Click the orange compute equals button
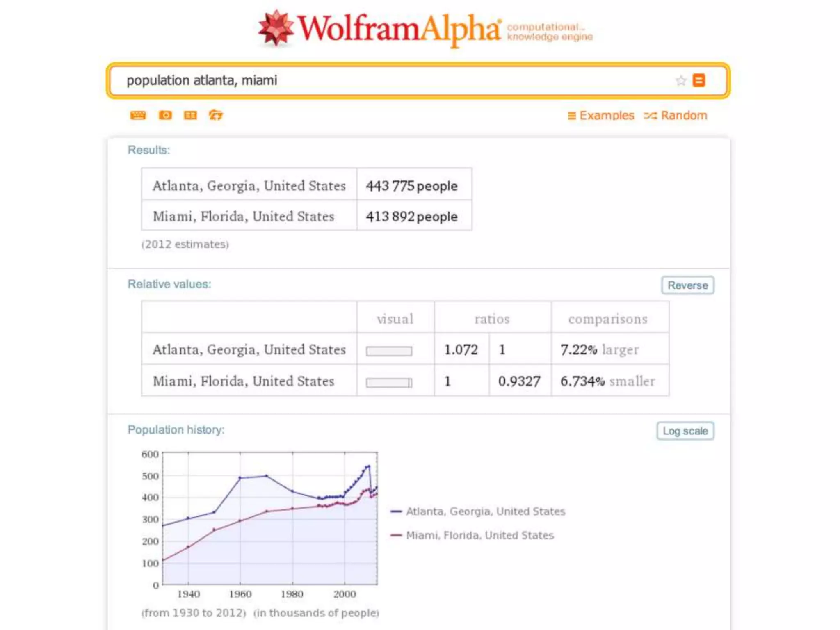The image size is (840, 630). (699, 80)
